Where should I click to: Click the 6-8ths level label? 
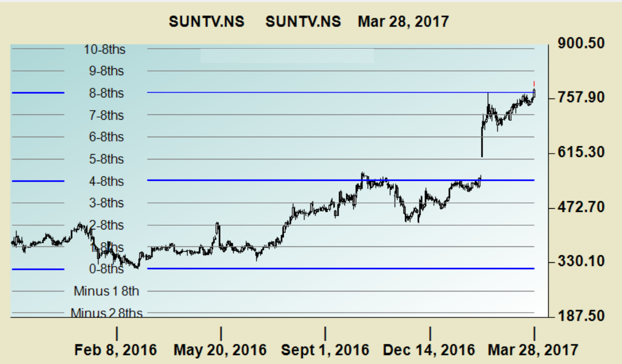105,137
